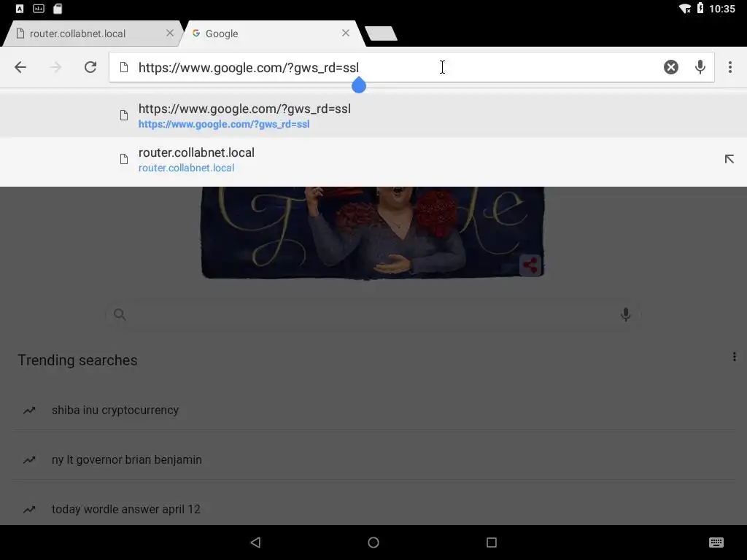Image resolution: width=747 pixels, height=560 pixels.
Task: Open the keyboard switcher icon
Action: [x=716, y=542]
